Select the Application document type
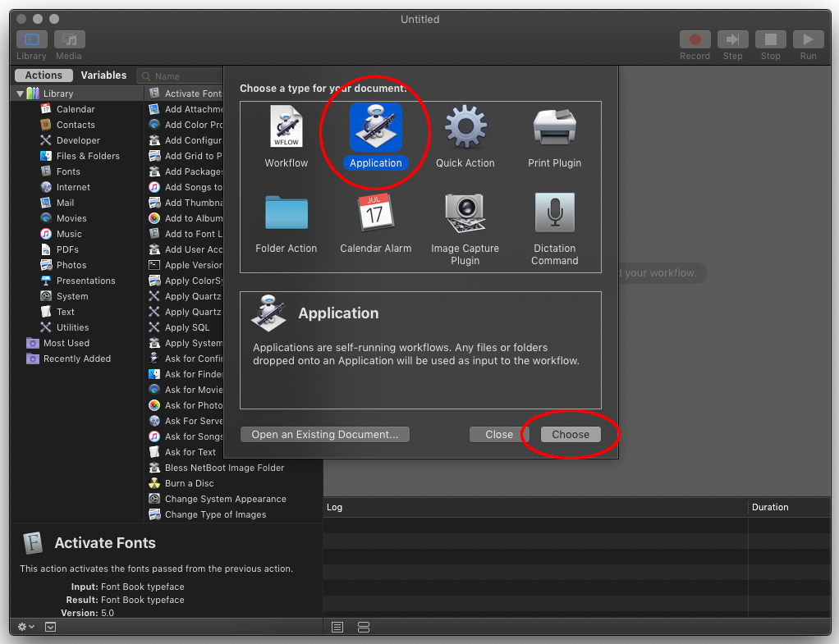Image resolution: width=839 pixels, height=644 pixels. pos(376,137)
